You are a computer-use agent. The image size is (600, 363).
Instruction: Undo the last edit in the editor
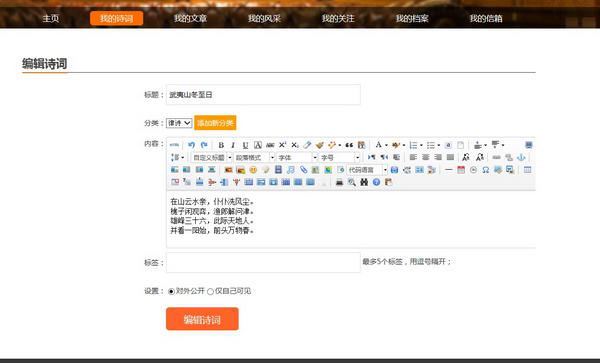[191, 145]
